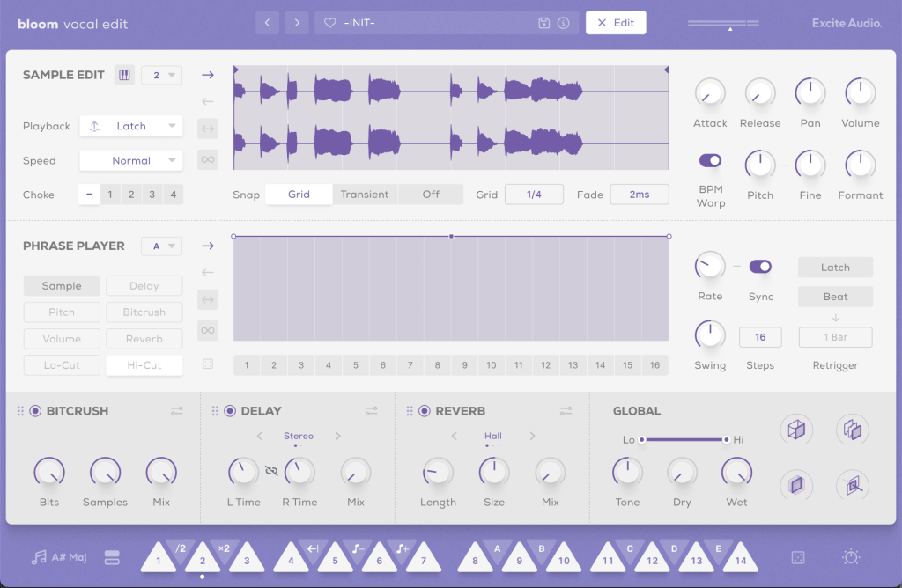The image size is (902, 588).
Task: Click the Bitcrush swap arrows icon
Action: pyautogui.click(x=177, y=411)
